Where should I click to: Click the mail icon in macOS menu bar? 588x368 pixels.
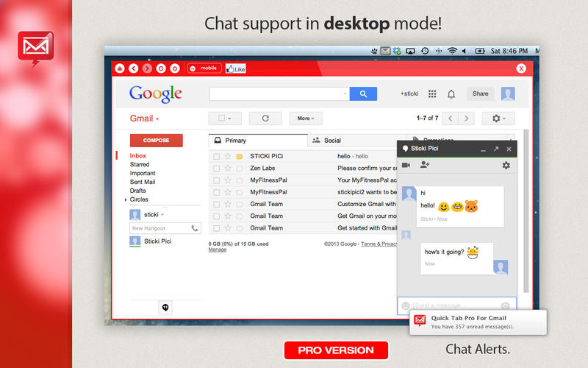tap(385, 51)
